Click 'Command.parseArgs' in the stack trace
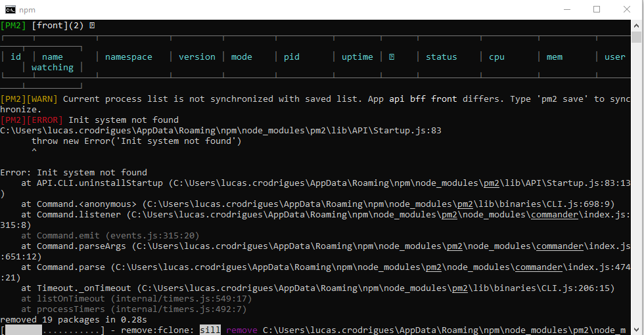Viewport: 644px width, 335px height. pyautogui.click(x=81, y=246)
